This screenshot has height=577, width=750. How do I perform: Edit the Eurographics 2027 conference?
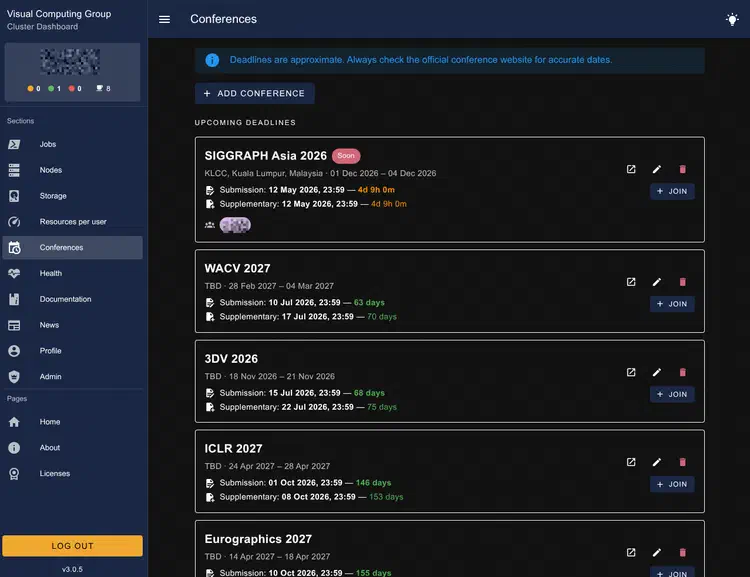click(657, 553)
